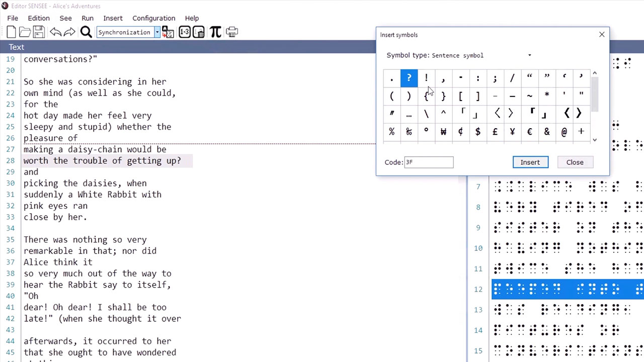Screen dimensions: 644x362
Task: Select the colon symbol cell
Action: 477,78
